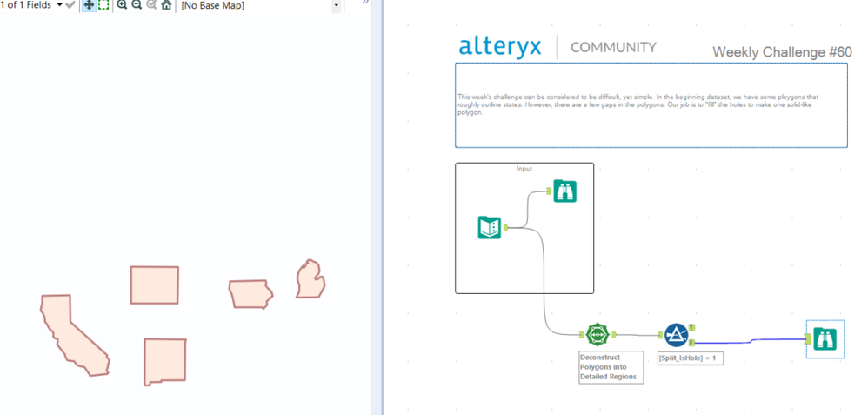
Task: Click the '[No Base Map]' combo box field
Action: 260,6
